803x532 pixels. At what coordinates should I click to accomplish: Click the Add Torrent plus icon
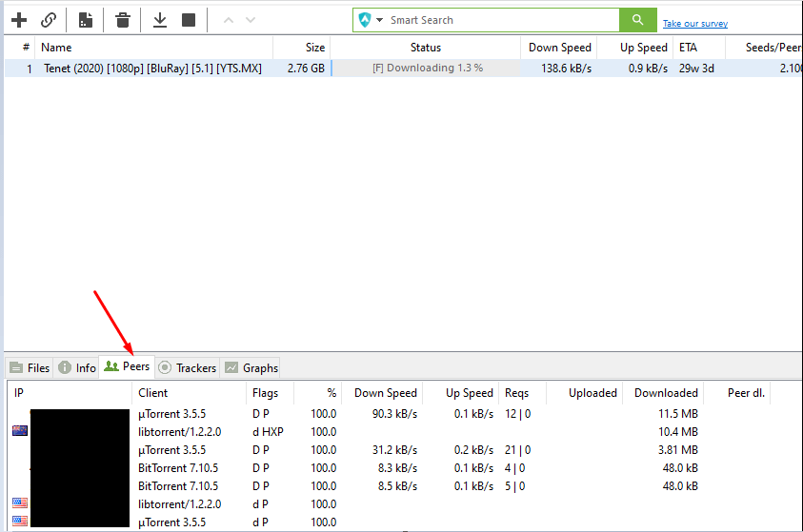coord(19,20)
